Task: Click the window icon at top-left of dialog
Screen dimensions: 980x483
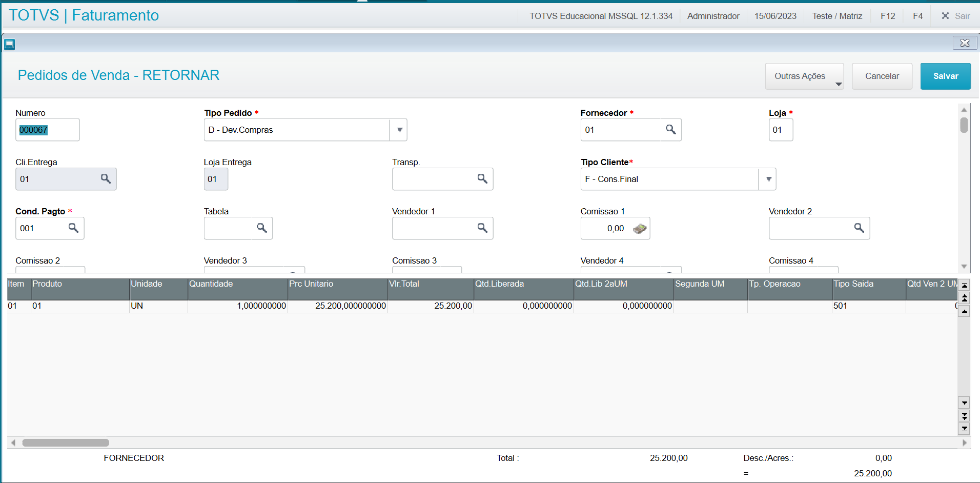Action: point(10,44)
